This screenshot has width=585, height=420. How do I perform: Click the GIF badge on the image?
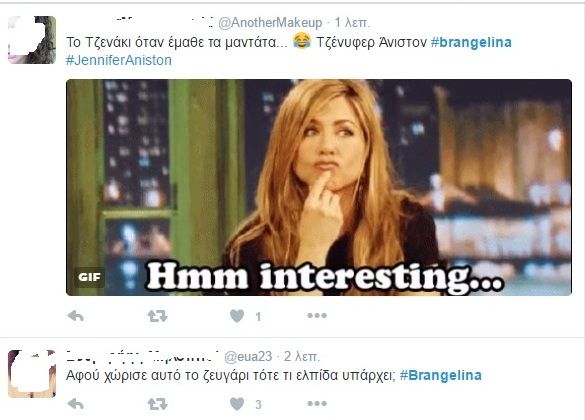90,277
